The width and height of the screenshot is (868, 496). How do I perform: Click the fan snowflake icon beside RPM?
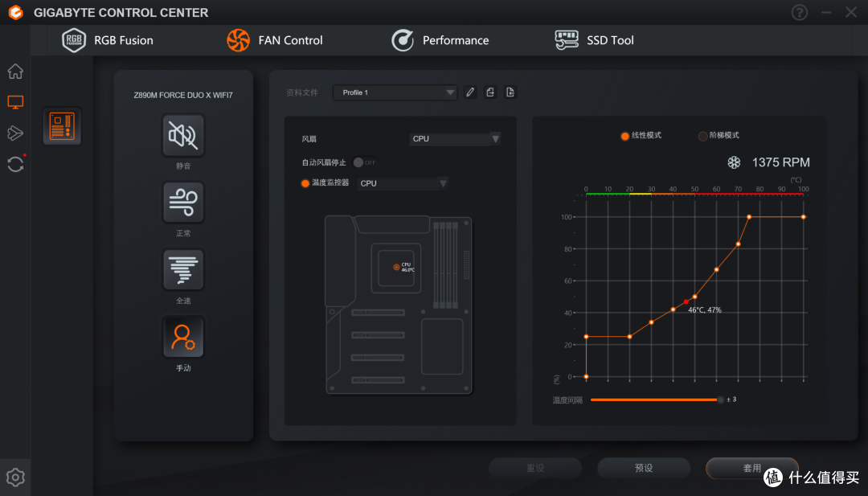click(x=734, y=162)
